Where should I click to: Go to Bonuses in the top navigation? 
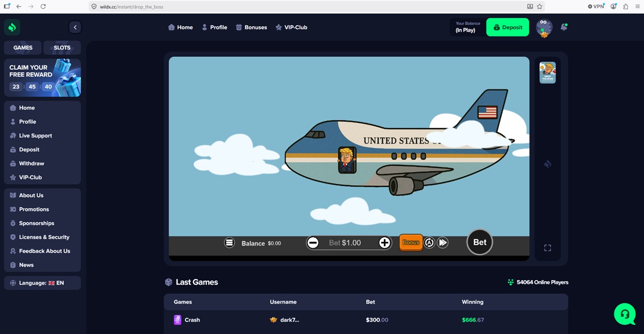251,27
